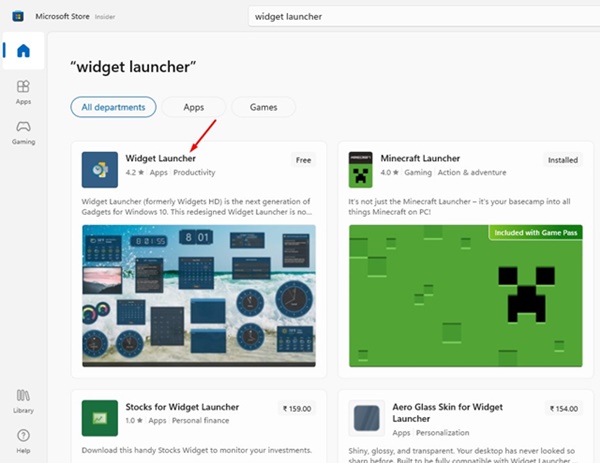Image resolution: width=600 pixels, height=463 pixels.
Task: Go to Gaming section in sidebar
Action: point(23,133)
